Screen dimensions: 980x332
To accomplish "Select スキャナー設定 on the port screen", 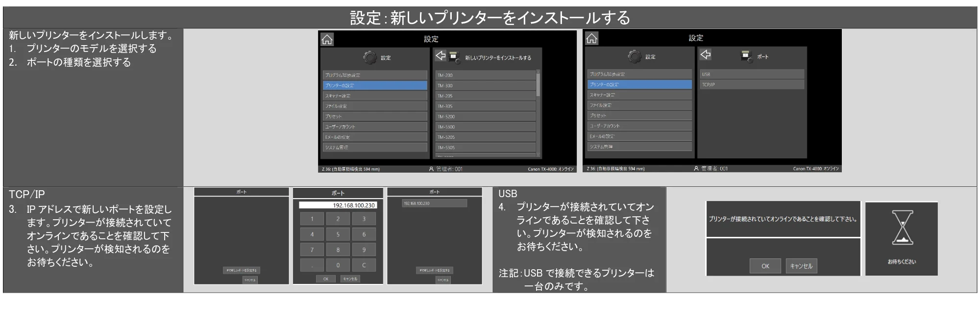I will point(639,95).
